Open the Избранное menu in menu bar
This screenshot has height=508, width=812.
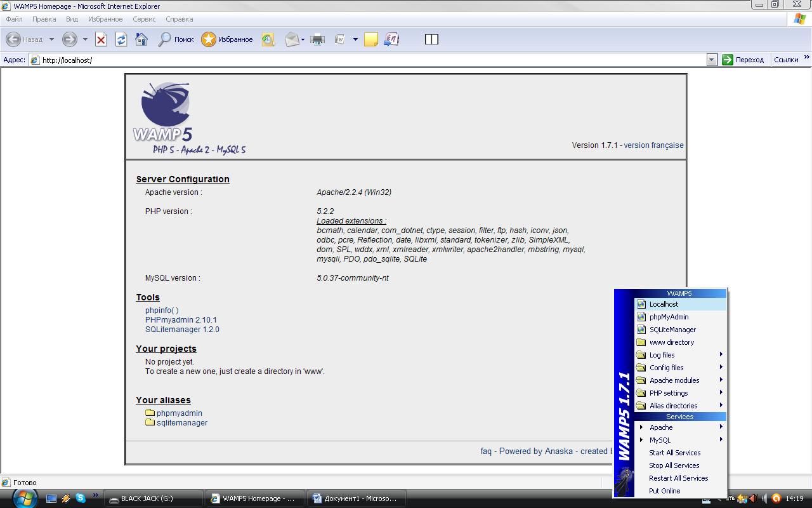tap(106, 20)
